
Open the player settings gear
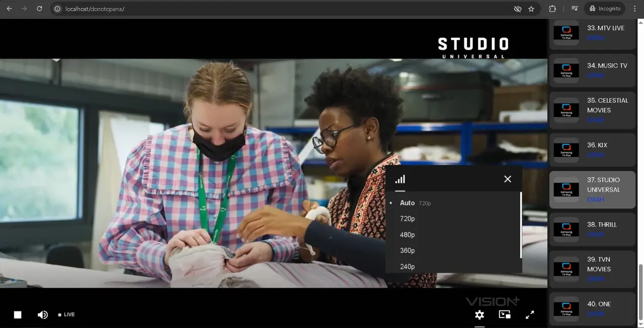479,315
